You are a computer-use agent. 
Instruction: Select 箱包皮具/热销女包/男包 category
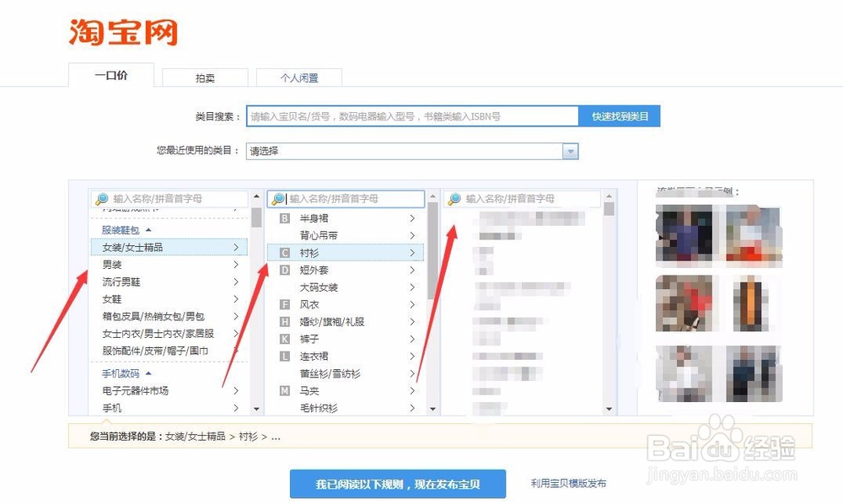[169, 316]
